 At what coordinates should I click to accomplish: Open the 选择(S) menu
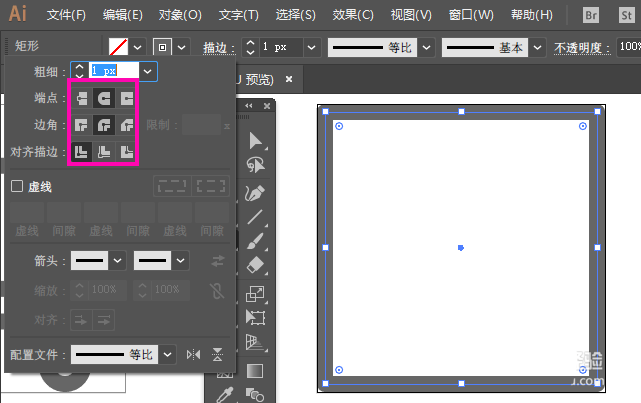(296, 15)
